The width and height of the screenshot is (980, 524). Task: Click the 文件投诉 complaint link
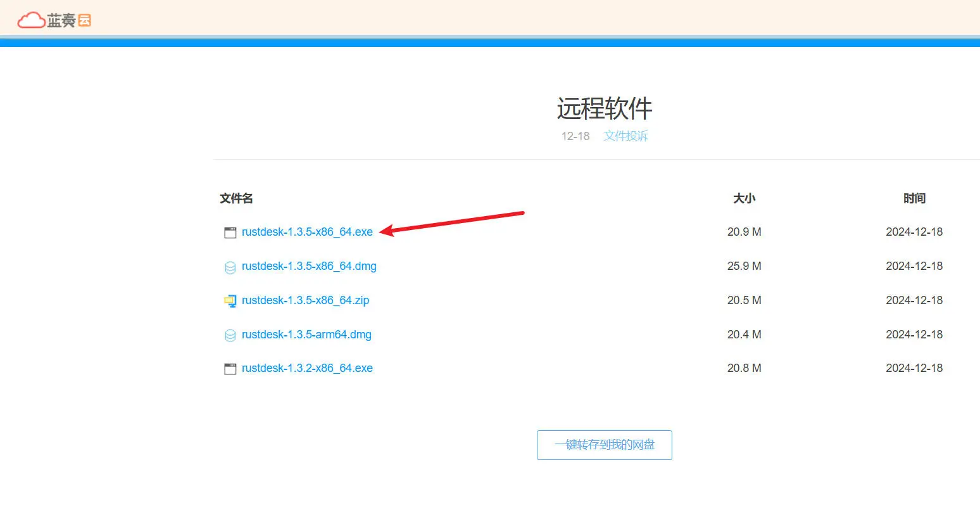pyautogui.click(x=625, y=136)
